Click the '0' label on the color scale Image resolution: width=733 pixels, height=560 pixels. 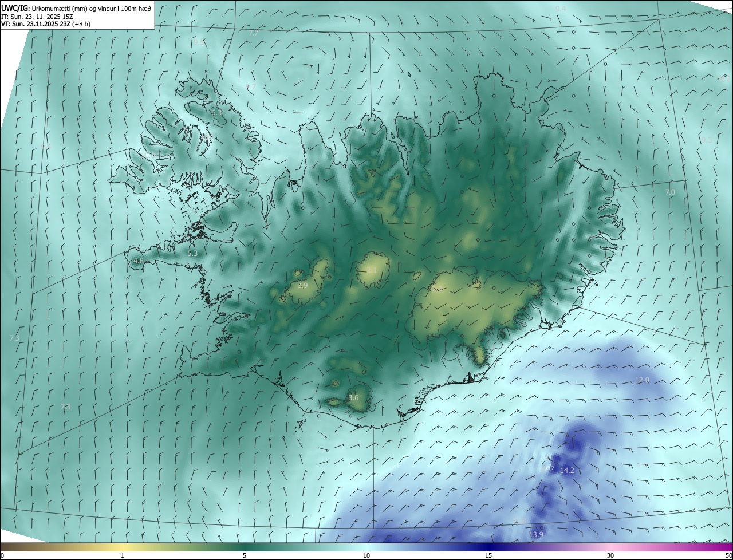click(x=2, y=555)
